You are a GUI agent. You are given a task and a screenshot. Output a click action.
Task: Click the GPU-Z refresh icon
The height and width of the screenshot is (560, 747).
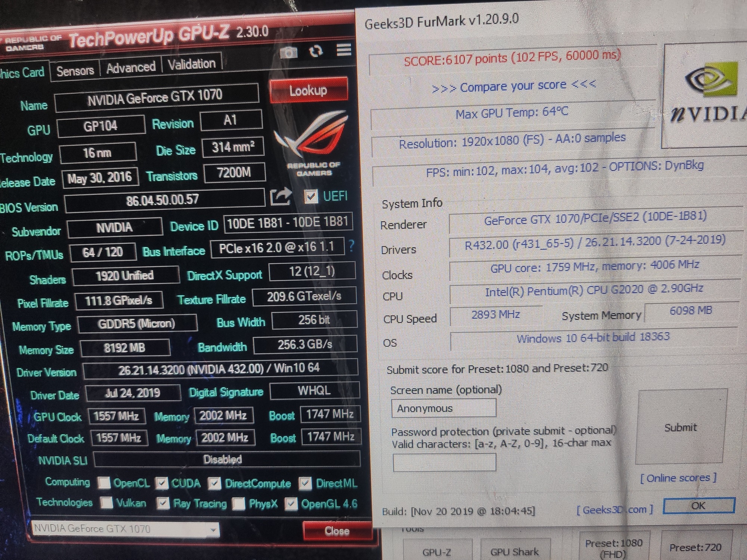(316, 51)
